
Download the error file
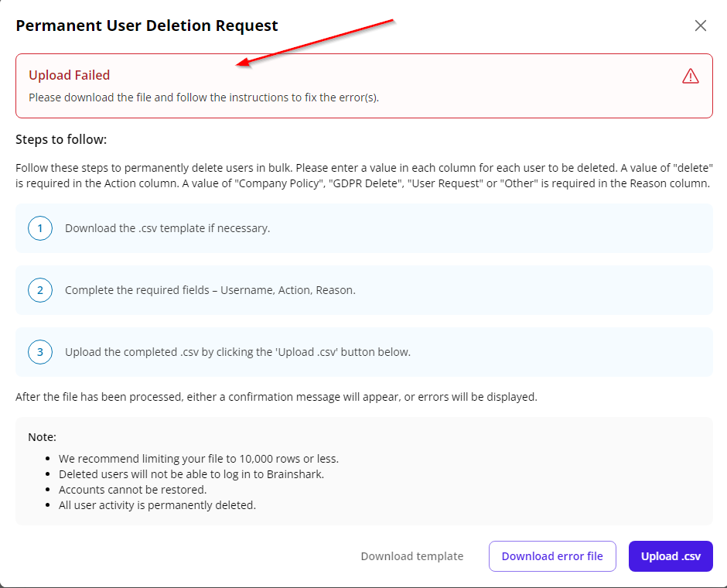pyautogui.click(x=551, y=556)
